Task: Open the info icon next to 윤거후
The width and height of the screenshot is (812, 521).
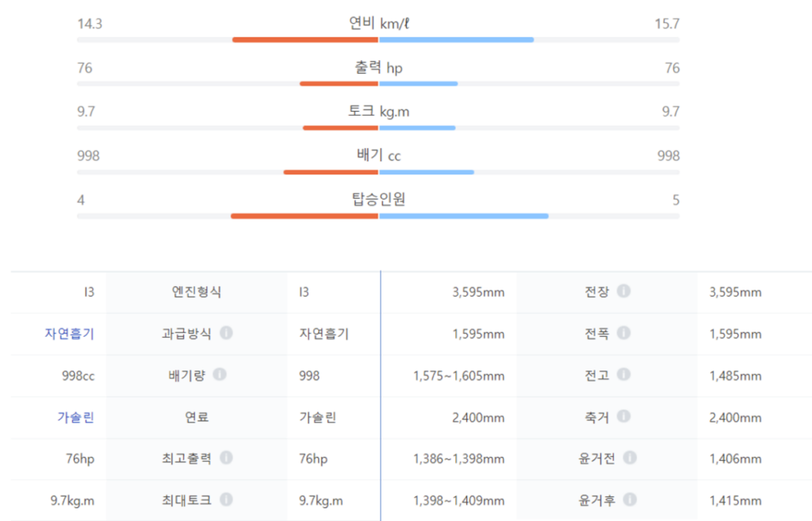Action: point(630,500)
